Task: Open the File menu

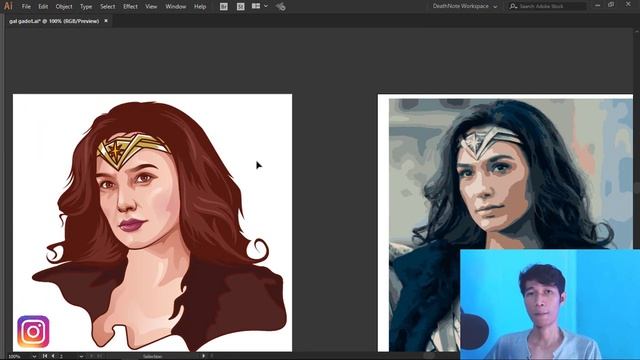Action: click(26, 7)
